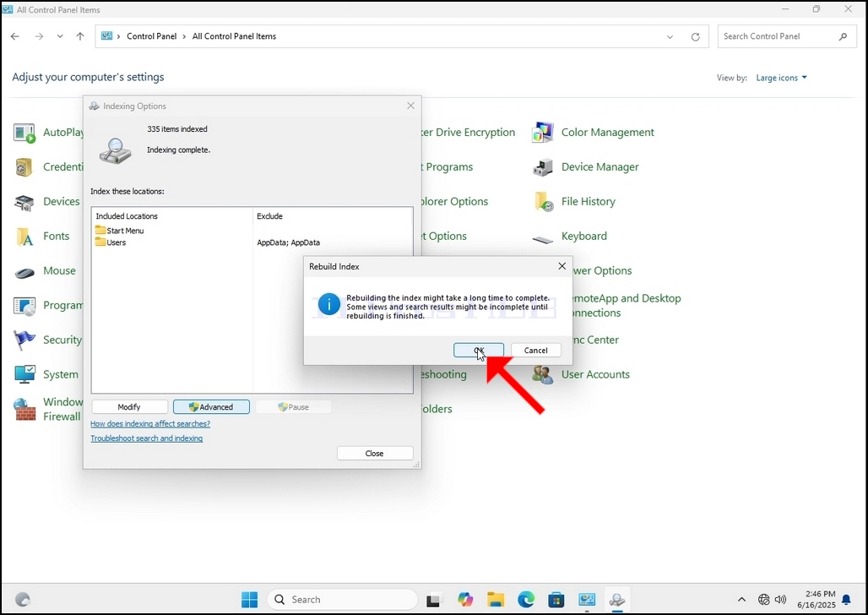This screenshot has width=868, height=615.
Task: Open the widgets icon on the taskbar
Action: [x=23, y=600]
